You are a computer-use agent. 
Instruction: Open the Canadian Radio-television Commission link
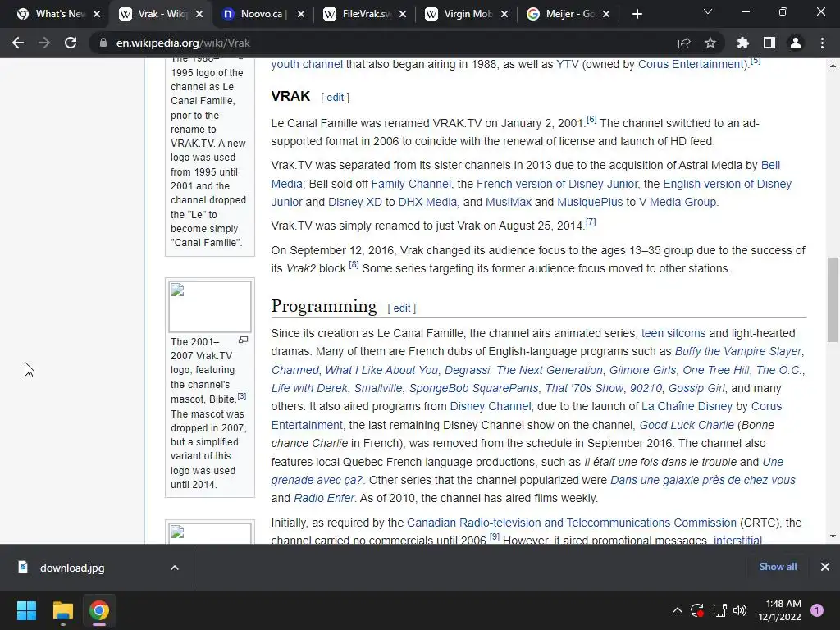(x=572, y=523)
